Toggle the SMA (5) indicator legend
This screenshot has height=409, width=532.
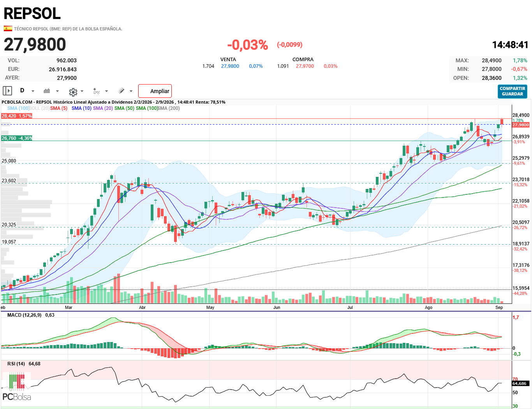[59, 108]
